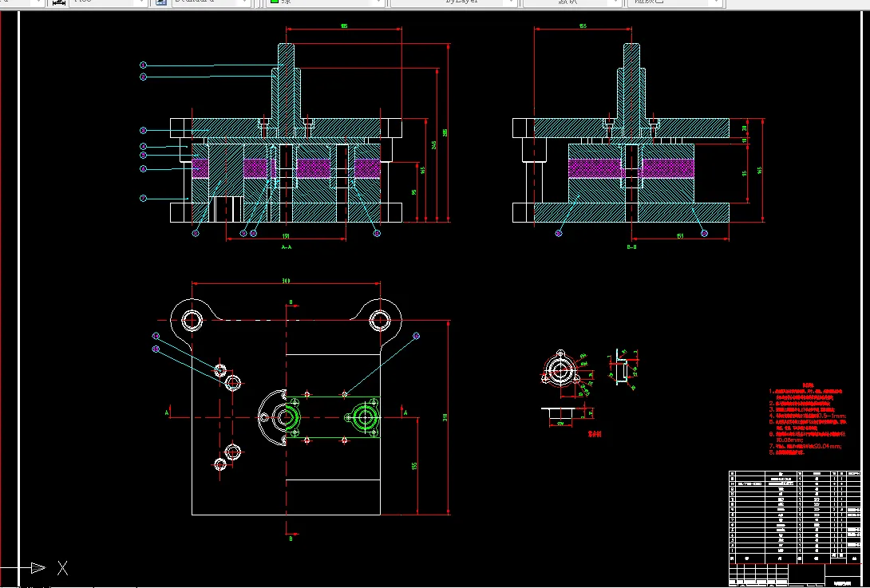Select part balloon 11 below section A-A
The image size is (870, 588).
377,233
